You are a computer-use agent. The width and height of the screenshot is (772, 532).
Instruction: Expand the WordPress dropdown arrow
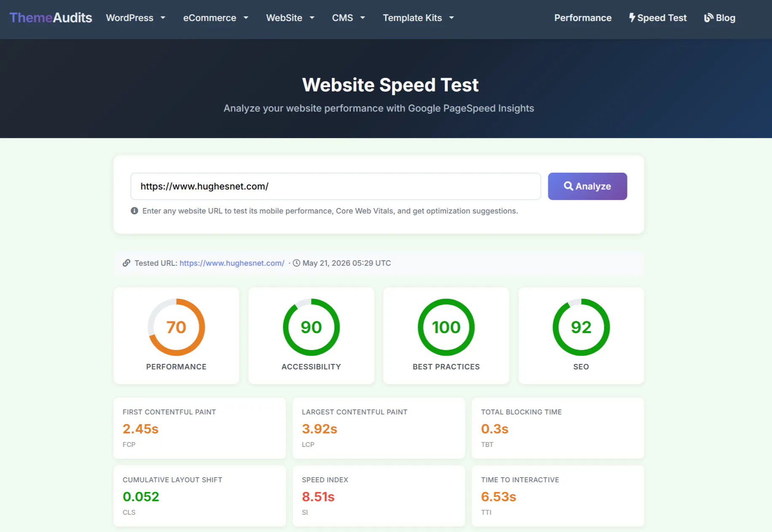[x=163, y=18]
